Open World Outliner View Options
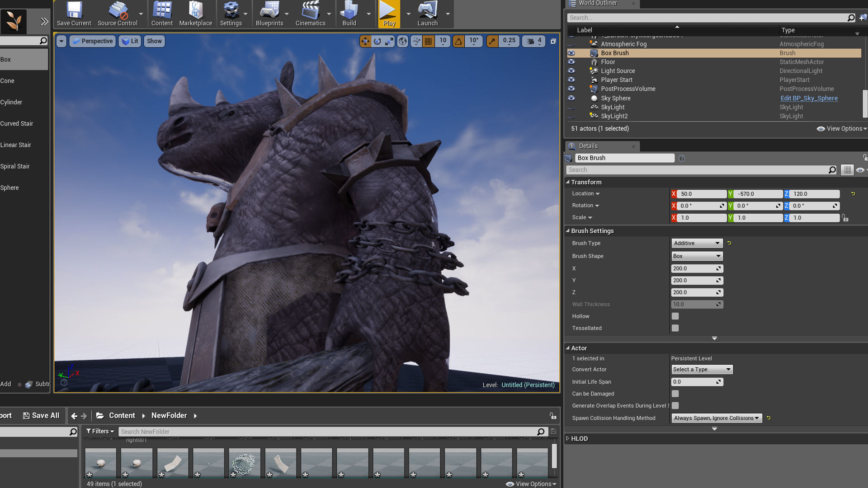 (841, 129)
